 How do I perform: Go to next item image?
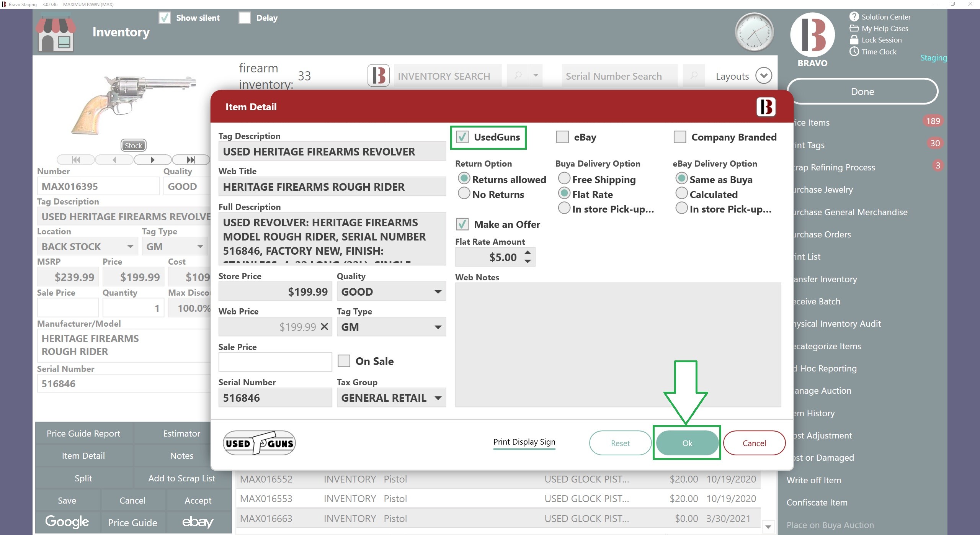pos(152,160)
